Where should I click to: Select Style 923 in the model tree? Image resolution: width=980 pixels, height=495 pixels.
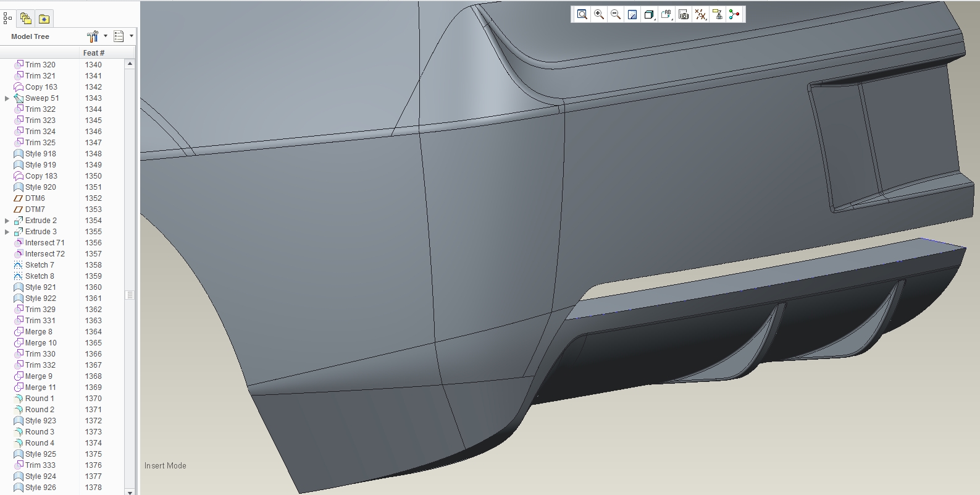click(x=41, y=421)
